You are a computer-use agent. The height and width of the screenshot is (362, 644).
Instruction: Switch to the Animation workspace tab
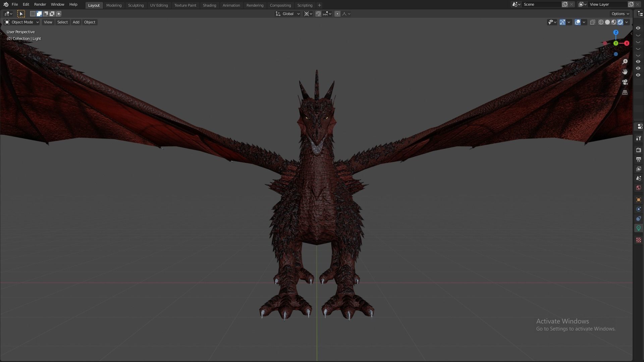(x=231, y=5)
